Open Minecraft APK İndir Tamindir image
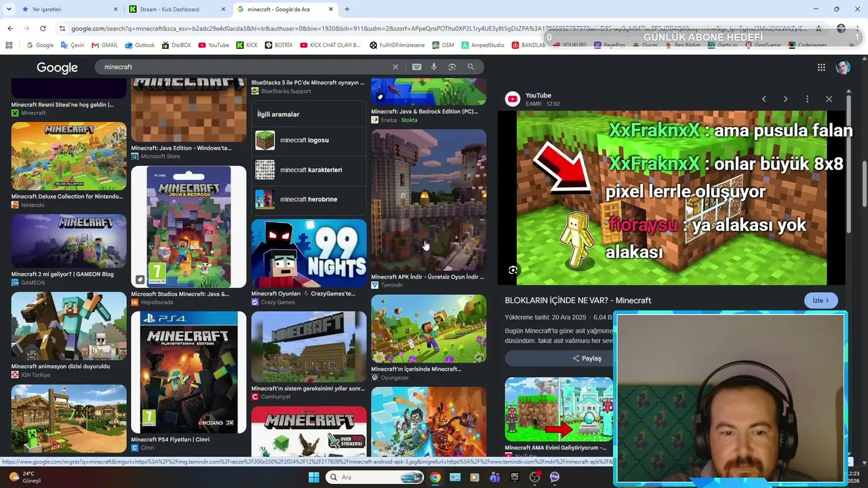Image resolution: width=868 pixels, height=488 pixels. [x=429, y=201]
